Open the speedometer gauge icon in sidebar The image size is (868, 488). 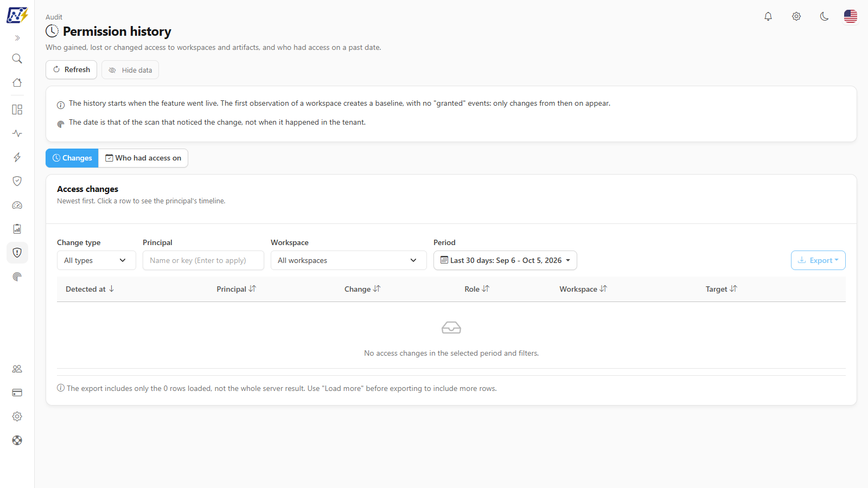click(17, 205)
